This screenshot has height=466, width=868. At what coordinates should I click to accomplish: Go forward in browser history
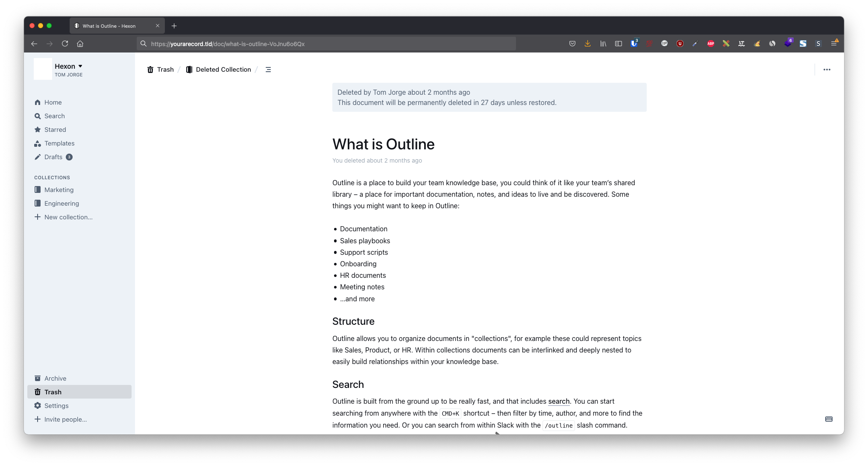tap(50, 44)
